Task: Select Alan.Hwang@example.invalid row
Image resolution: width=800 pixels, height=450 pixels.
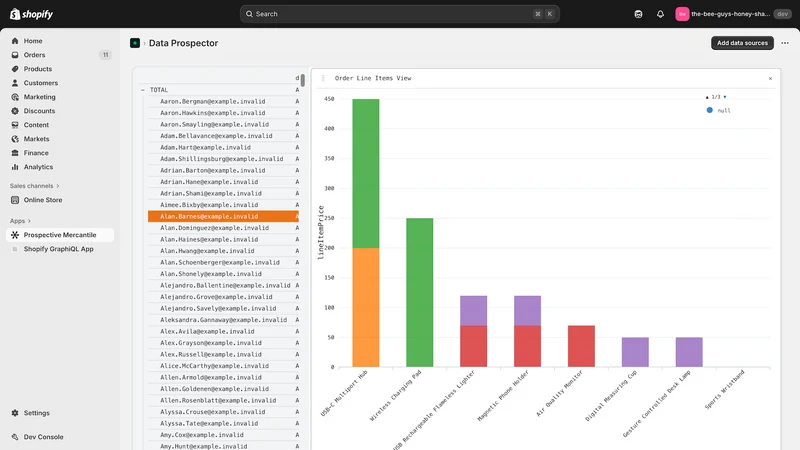Action: pos(223,251)
